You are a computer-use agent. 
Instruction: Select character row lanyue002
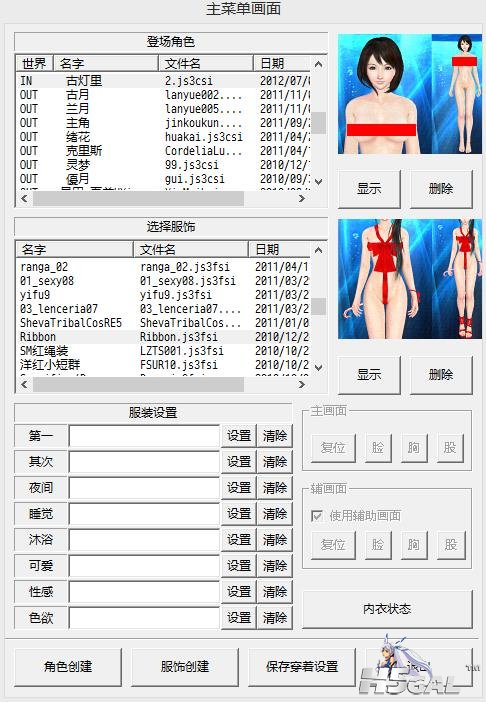(x=163, y=94)
